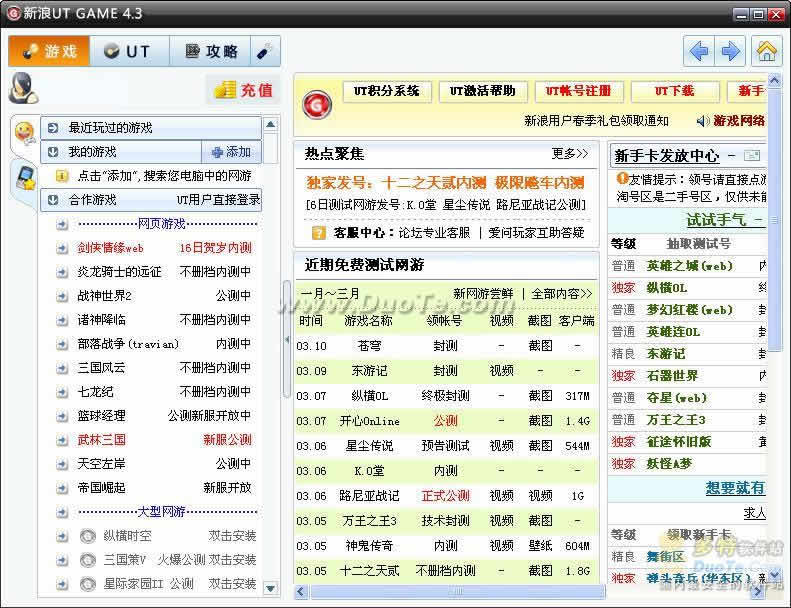Screen dimensions: 791x608
Task: Open the wrench settings tool icon
Action: [x=265, y=52]
